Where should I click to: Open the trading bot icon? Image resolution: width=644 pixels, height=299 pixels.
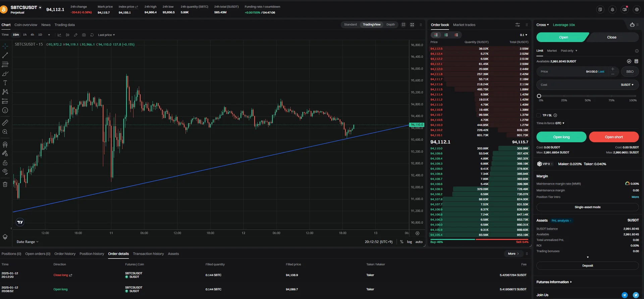coord(632,24)
